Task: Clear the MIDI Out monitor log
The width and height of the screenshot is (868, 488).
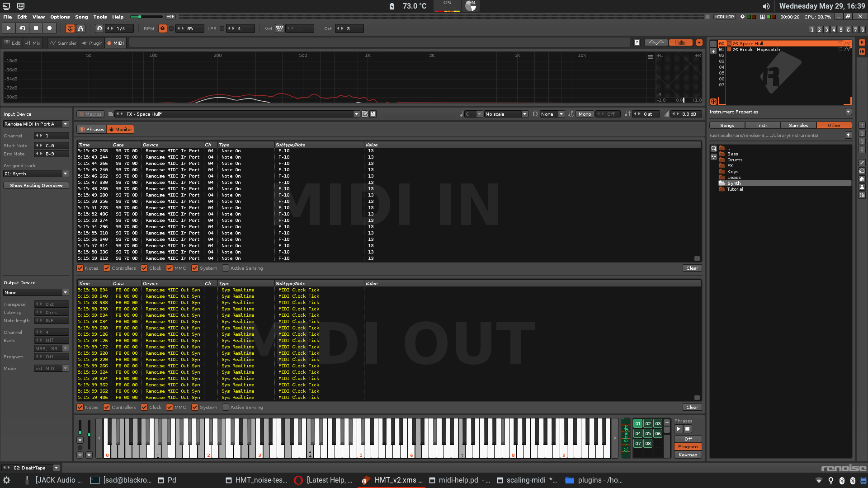Action: (x=692, y=407)
